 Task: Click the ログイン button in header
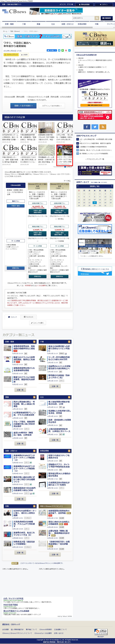pos(104,4)
